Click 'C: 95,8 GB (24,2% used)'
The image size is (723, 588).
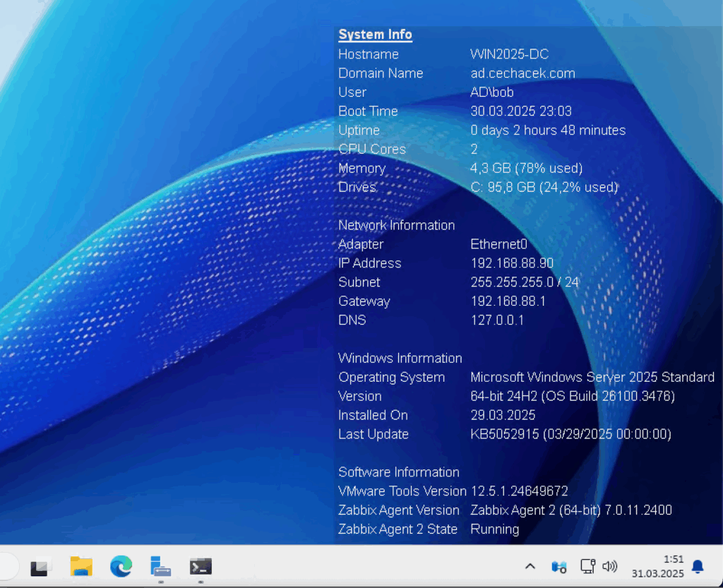544,187
